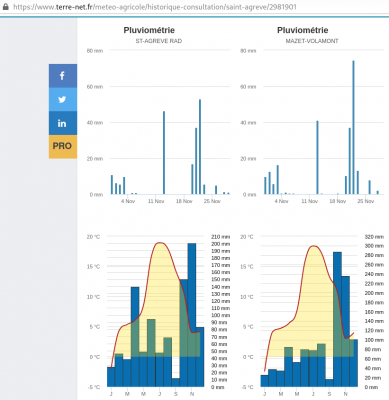The width and height of the screenshot is (389, 400).
Task: Click the '80 mm' label of ST-AGREVE chart
Action: click(x=95, y=51)
